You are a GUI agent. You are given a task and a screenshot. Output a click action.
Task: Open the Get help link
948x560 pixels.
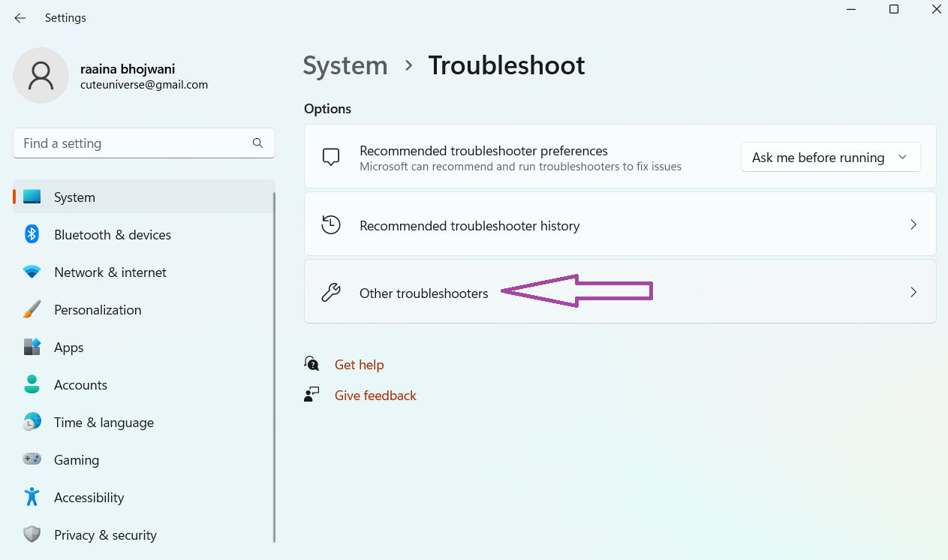[x=359, y=365]
